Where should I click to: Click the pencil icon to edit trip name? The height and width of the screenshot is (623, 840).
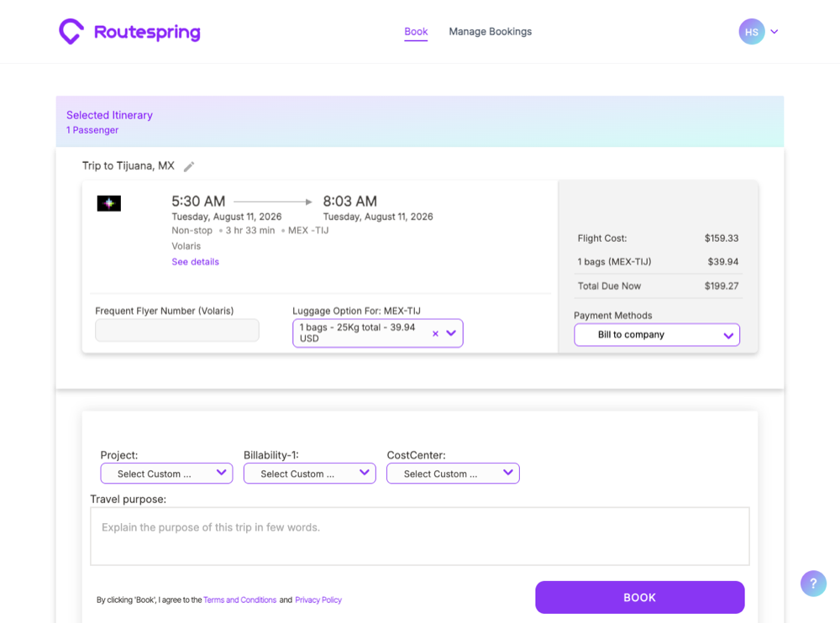pyautogui.click(x=188, y=166)
